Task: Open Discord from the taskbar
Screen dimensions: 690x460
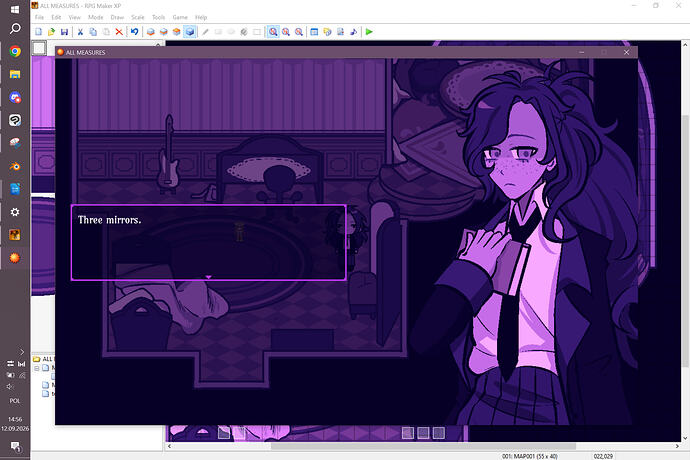Action: (15, 97)
